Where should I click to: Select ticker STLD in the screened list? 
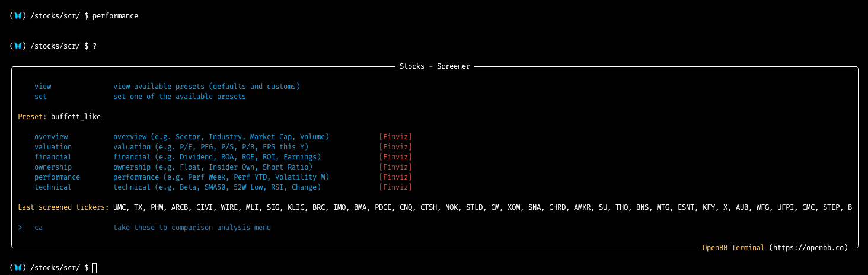click(474, 207)
